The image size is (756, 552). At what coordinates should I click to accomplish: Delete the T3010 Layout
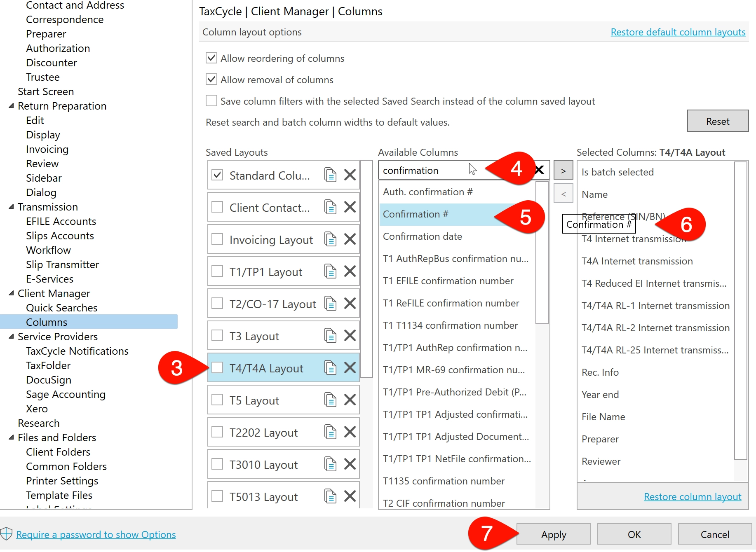click(x=350, y=464)
